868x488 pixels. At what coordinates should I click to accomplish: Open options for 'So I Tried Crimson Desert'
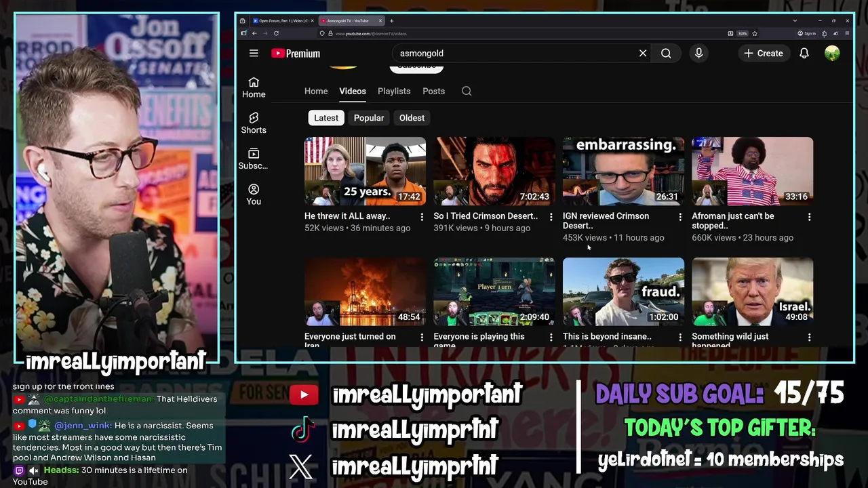(551, 217)
